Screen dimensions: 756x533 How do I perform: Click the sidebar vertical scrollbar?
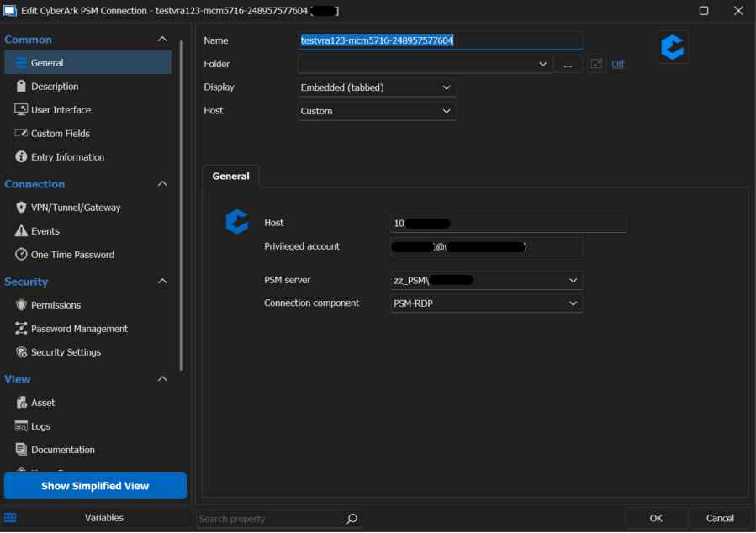(x=182, y=206)
